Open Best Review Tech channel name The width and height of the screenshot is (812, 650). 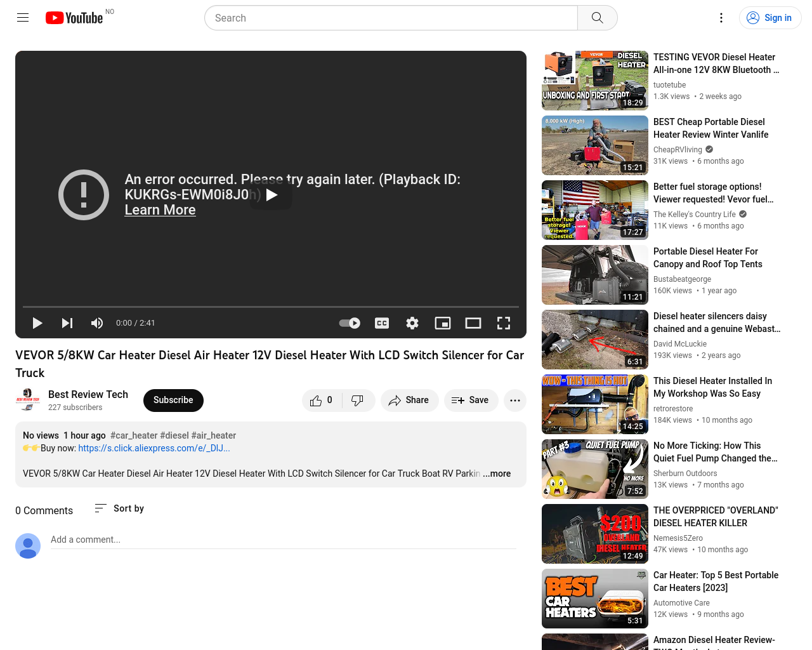click(88, 394)
